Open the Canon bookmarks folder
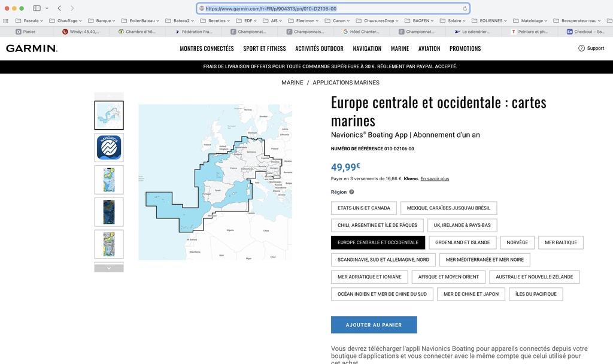This screenshot has height=364, width=613. (338, 21)
